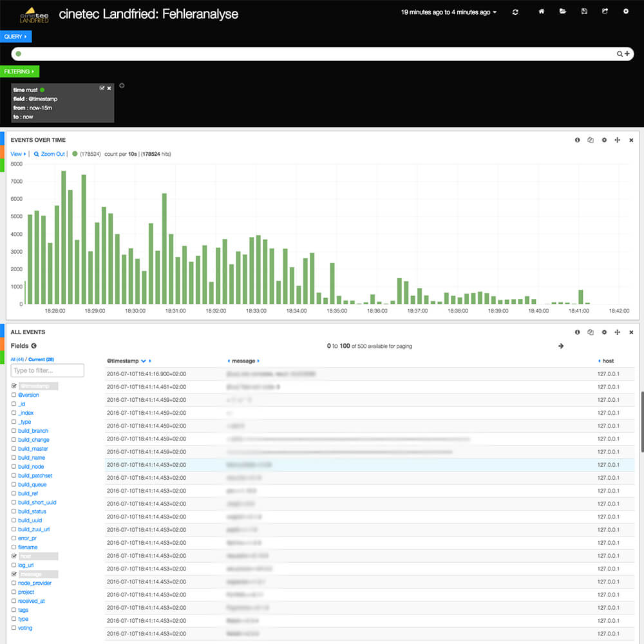Move @timestamp column right with arrow
The image size is (644, 644).
tap(150, 361)
